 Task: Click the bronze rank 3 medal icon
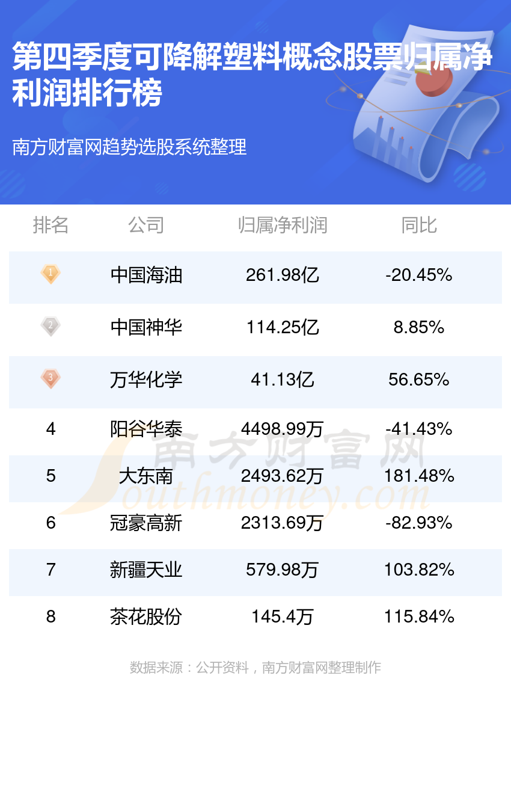[50, 378]
